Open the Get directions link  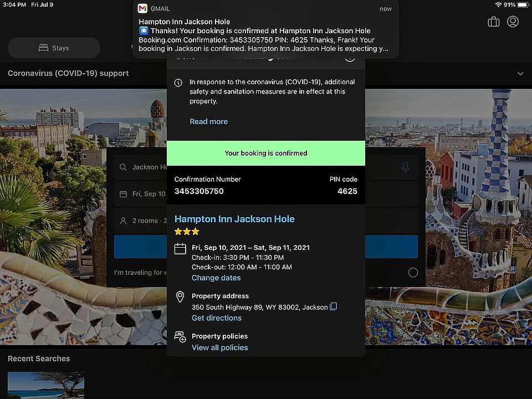click(x=217, y=318)
